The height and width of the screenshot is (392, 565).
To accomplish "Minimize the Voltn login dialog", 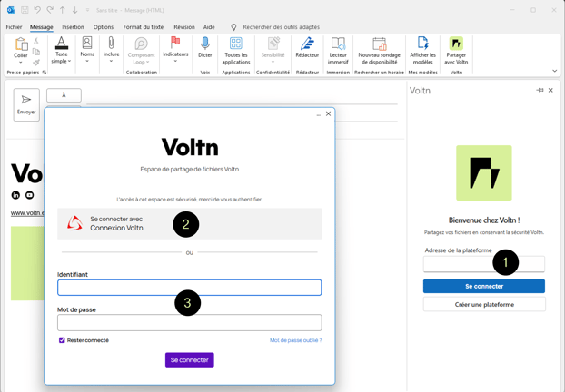I will [x=319, y=115].
